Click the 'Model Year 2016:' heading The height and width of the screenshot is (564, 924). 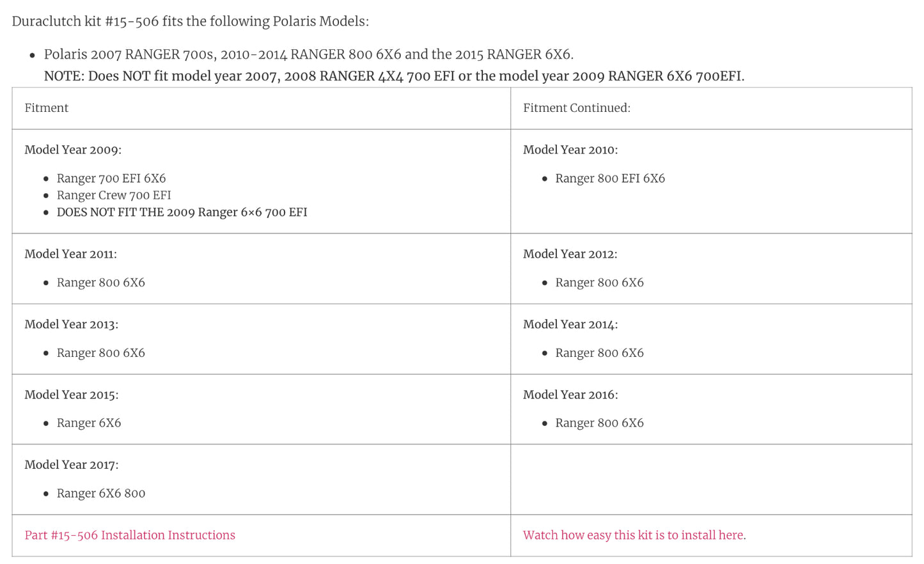click(570, 395)
